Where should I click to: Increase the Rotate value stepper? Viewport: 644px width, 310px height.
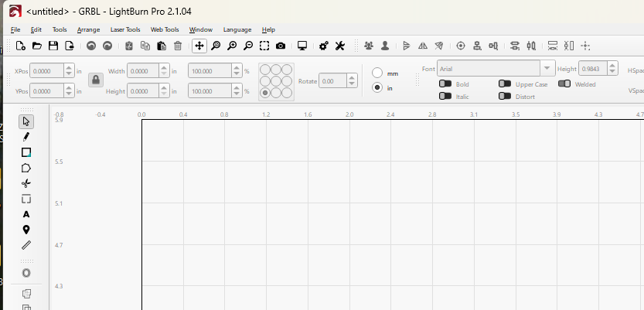click(352, 78)
